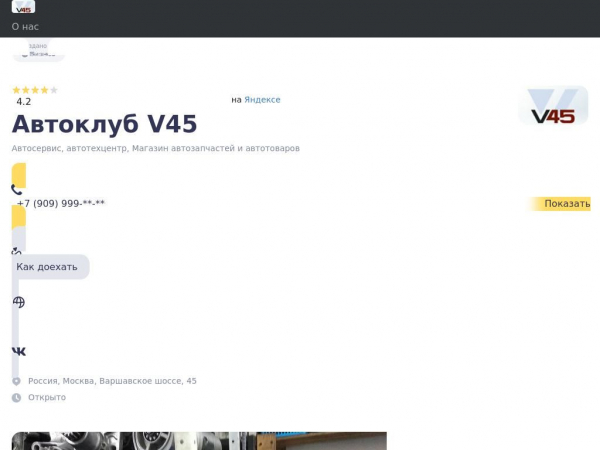600x450 pixels.
Task: Click the location pin icon
Action: [x=16, y=381]
